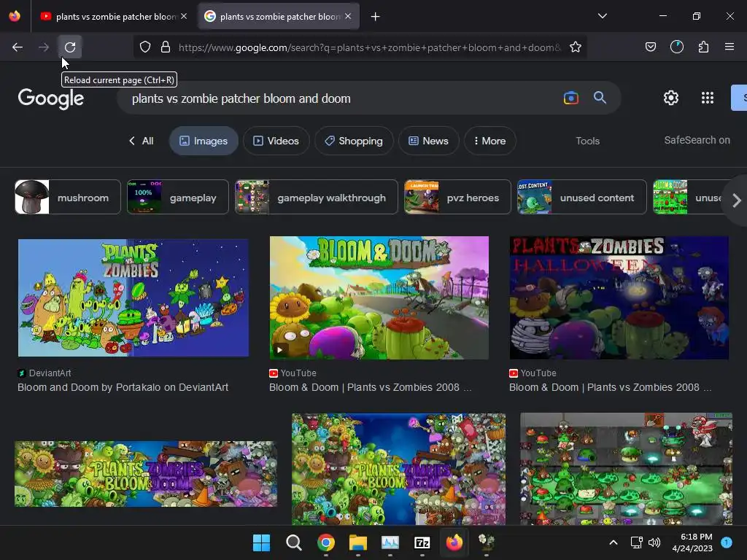This screenshot has height=560, width=747.
Task: Switch to Videos results
Action: [x=276, y=141]
